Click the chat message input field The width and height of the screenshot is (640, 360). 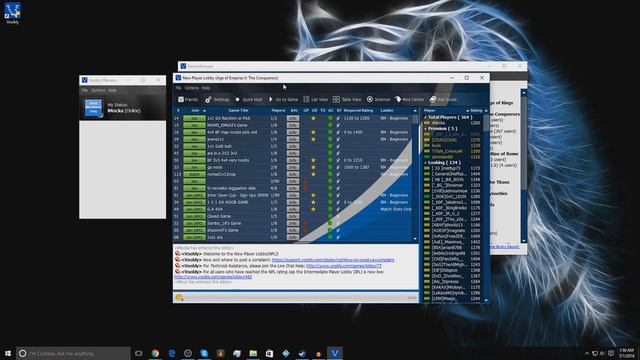[x=296, y=298]
